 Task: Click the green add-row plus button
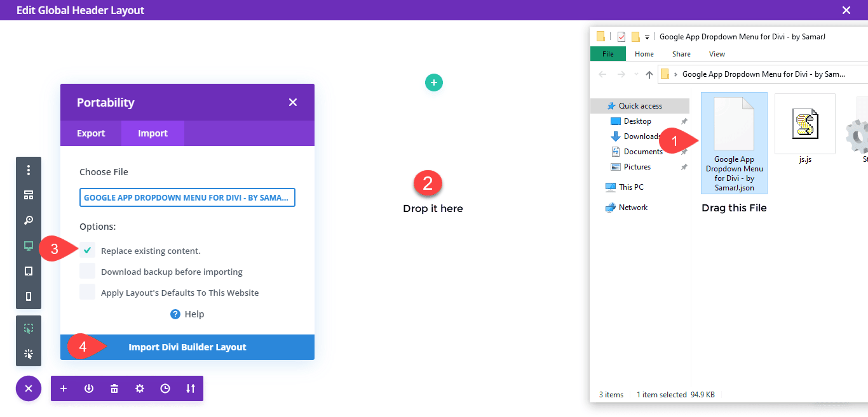point(434,83)
